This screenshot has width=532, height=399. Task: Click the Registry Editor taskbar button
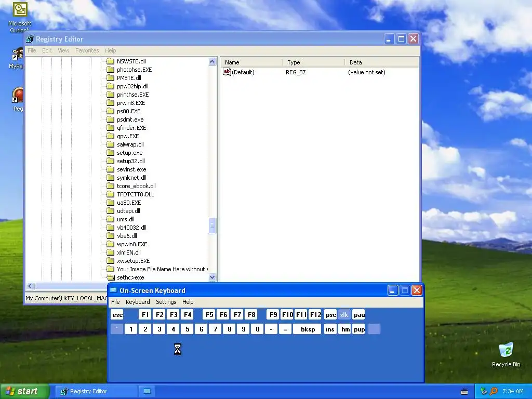pos(96,391)
